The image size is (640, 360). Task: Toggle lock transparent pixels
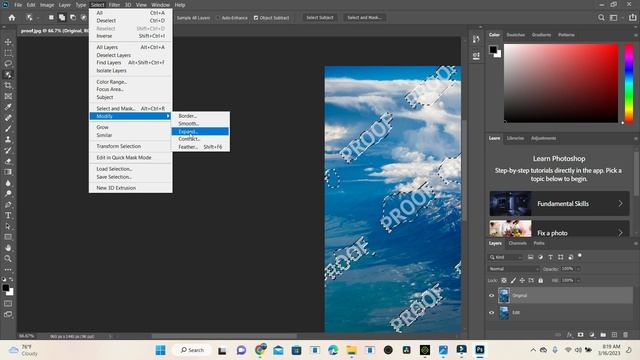[x=504, y=280]
